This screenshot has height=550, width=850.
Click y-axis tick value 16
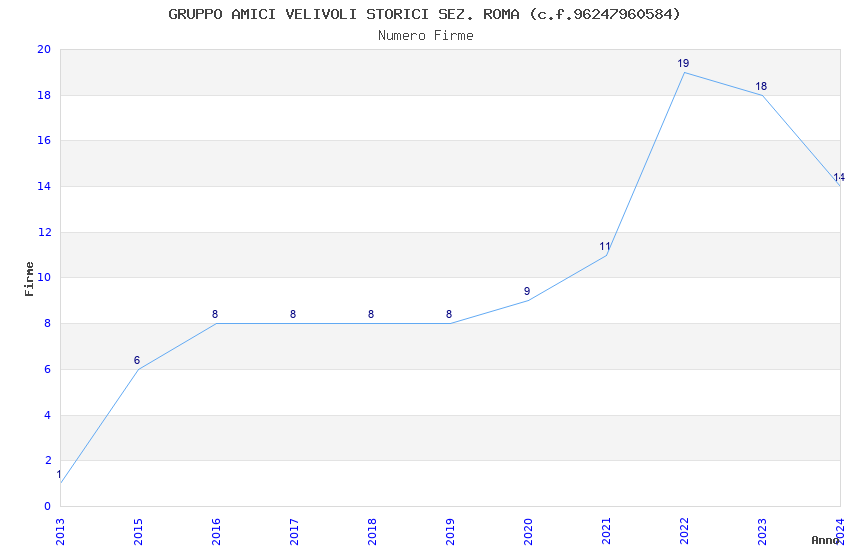(44, 140)
